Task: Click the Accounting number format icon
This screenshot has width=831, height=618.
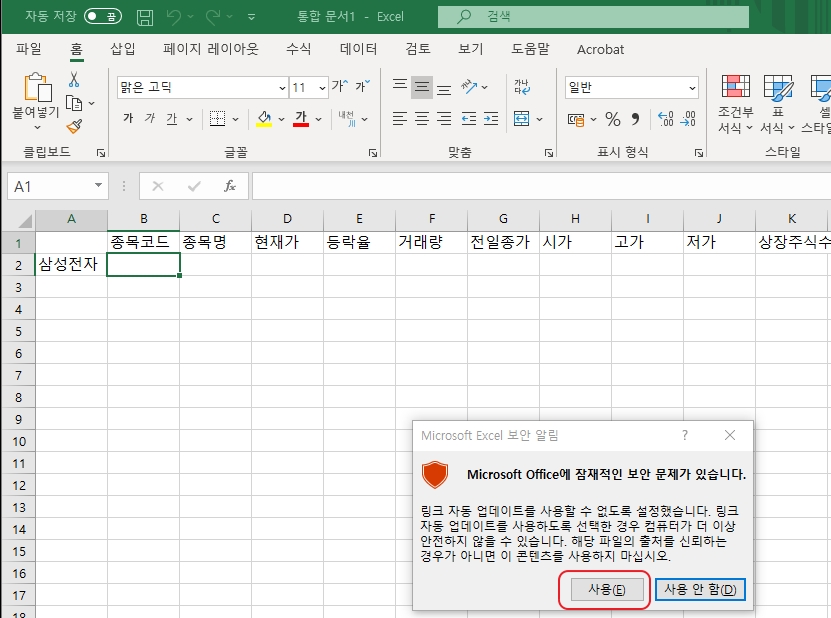Action: pyautogui.click(x=576, y=120)
